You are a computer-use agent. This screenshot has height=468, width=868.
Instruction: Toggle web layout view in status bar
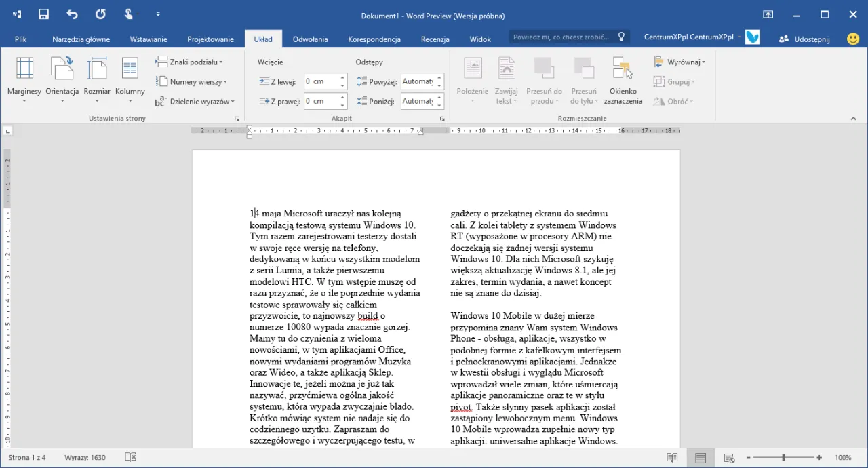click(x=729, y=458)
